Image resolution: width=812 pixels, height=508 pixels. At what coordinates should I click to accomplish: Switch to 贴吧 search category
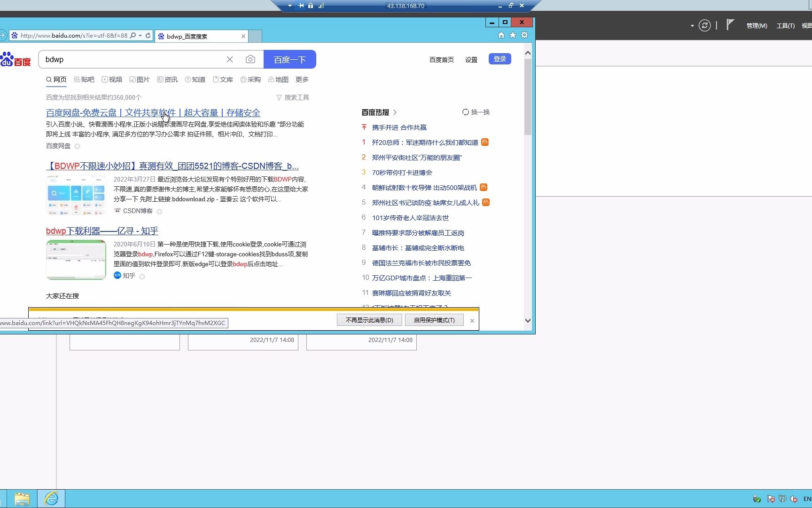(x=84, y=79)
